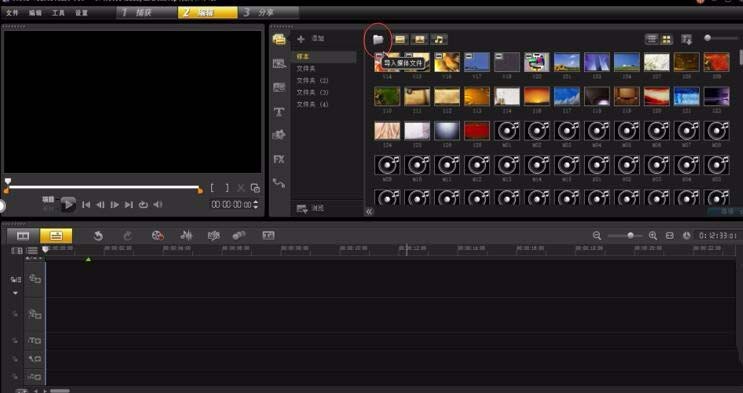The width and height of the screenshot is (743, 393).
Task: Jump to the preview end
Action: pos(128,205)
